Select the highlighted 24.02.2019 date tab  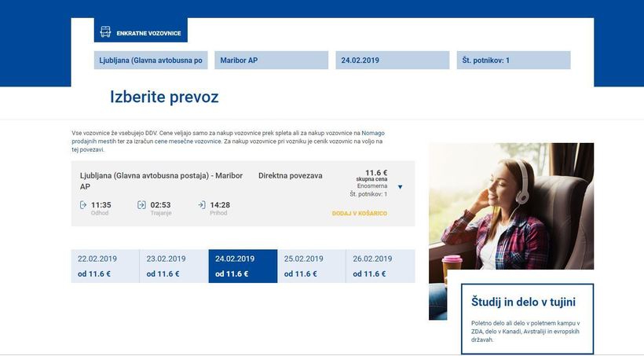243,266
